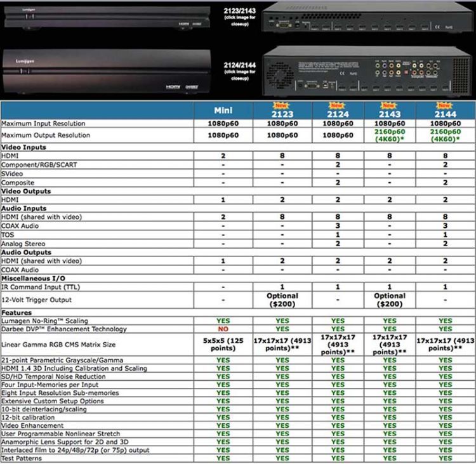Click the Miscellaneous I/O section heading

(34, 279)
